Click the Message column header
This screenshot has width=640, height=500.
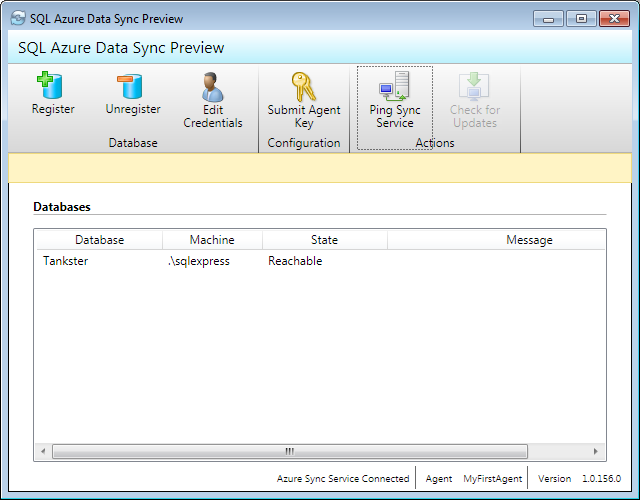[x=528, y=240]
